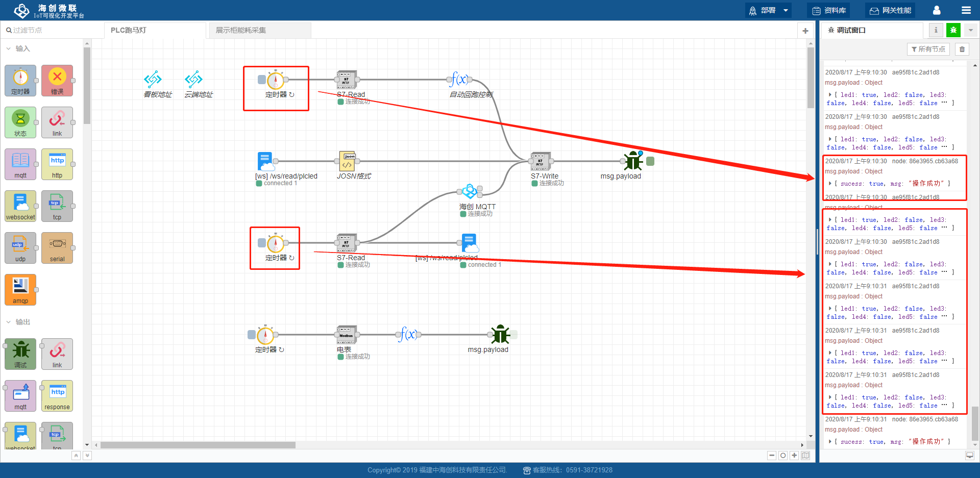
Task: Select the 看板地址 node on canvas
Action: [153, 80]
